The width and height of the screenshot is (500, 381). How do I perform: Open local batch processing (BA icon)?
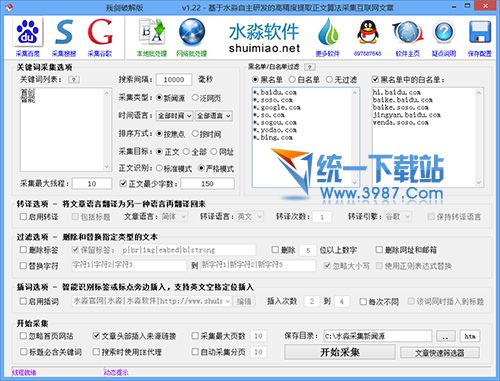[x=152, y=32]
